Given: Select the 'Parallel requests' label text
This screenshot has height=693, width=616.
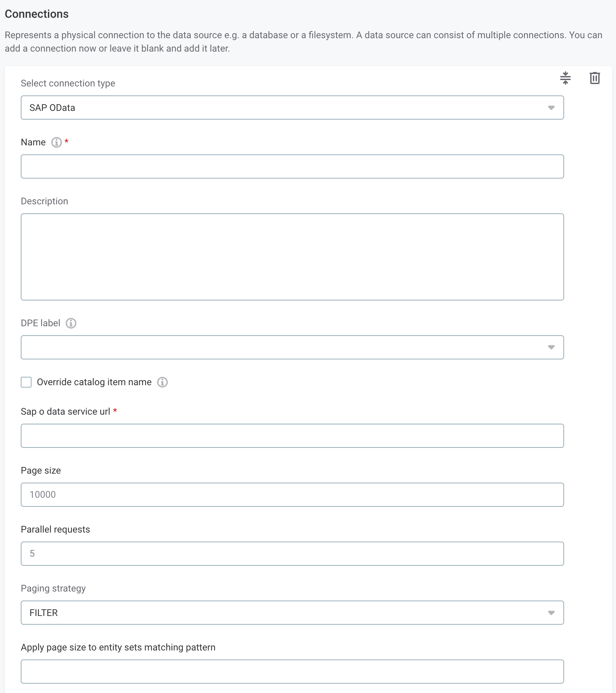Looking at the screenshot, I should [x=55, y=530].
